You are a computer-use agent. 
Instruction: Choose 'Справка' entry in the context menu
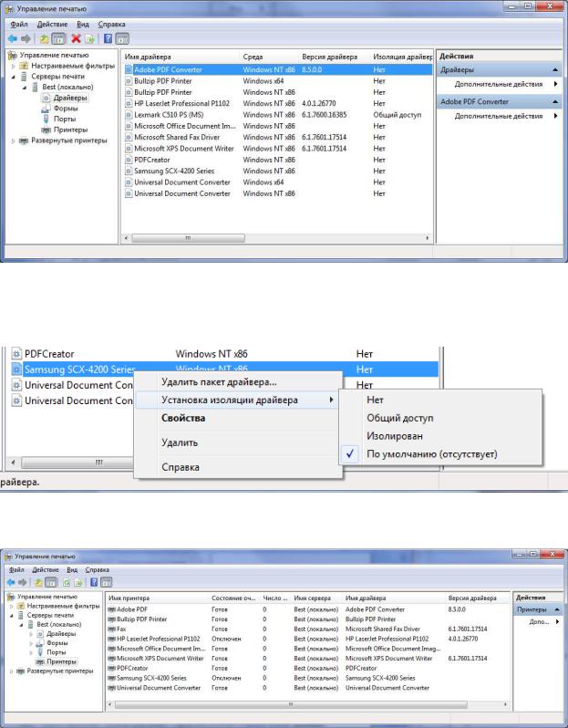coord(238,467)
